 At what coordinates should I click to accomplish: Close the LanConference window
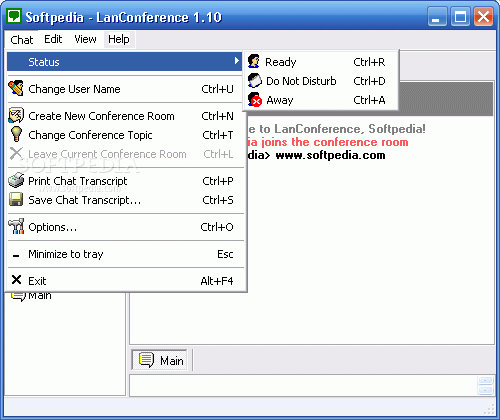(483, 17)
